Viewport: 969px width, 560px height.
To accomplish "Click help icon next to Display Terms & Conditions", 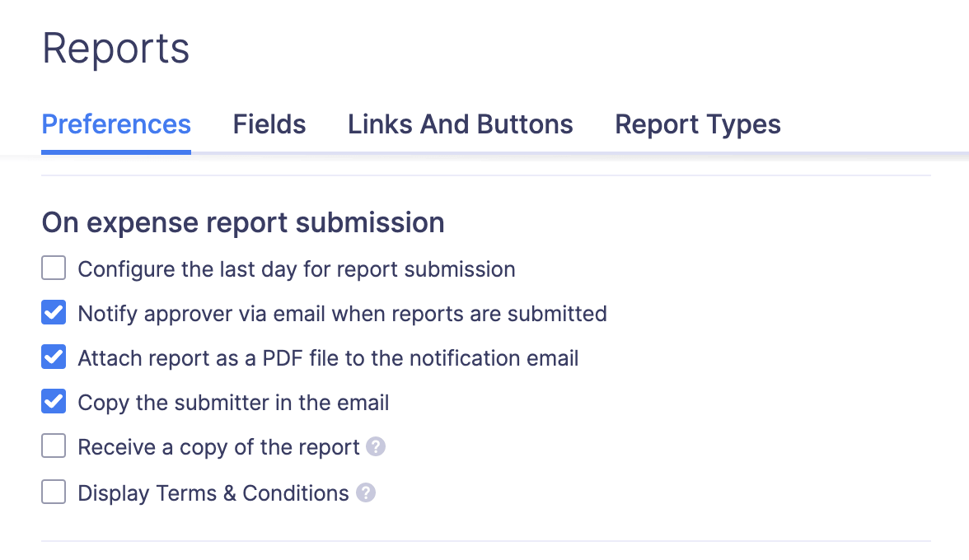I will coord(366,493).
